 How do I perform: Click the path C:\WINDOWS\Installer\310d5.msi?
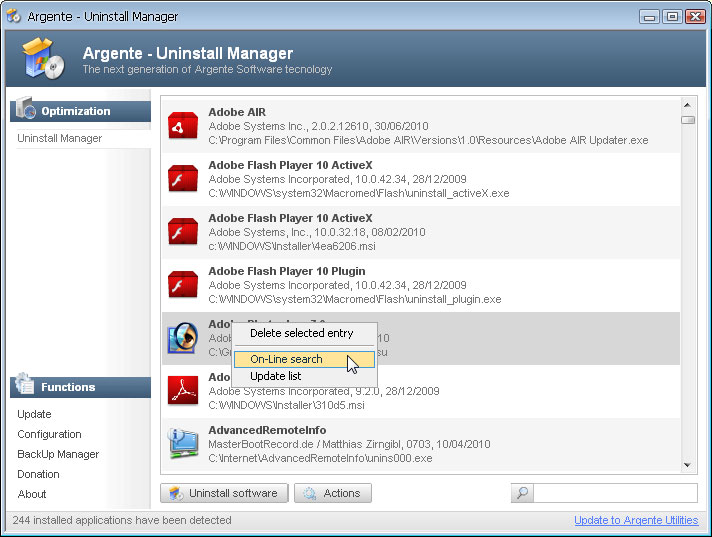coord(286,405)
